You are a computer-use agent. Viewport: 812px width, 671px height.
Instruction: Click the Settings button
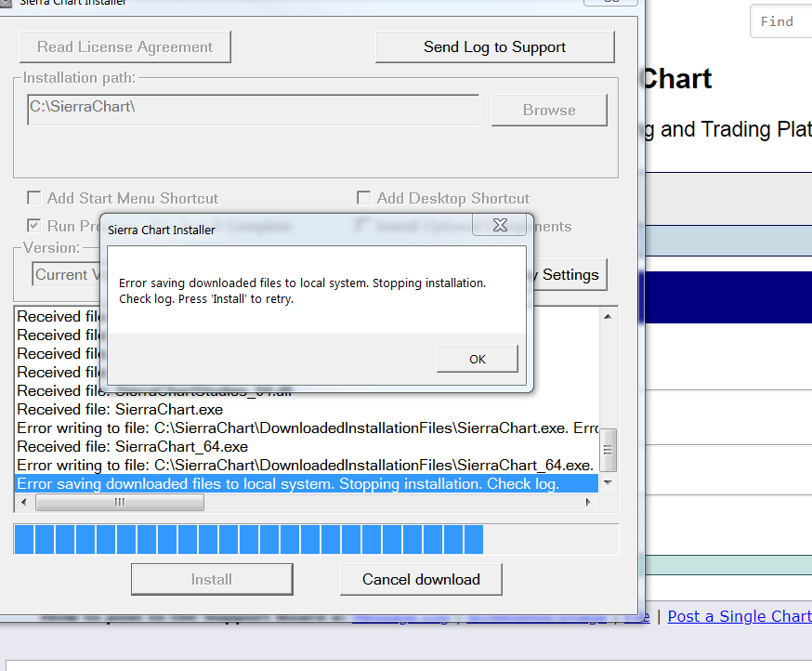(570, 274)
